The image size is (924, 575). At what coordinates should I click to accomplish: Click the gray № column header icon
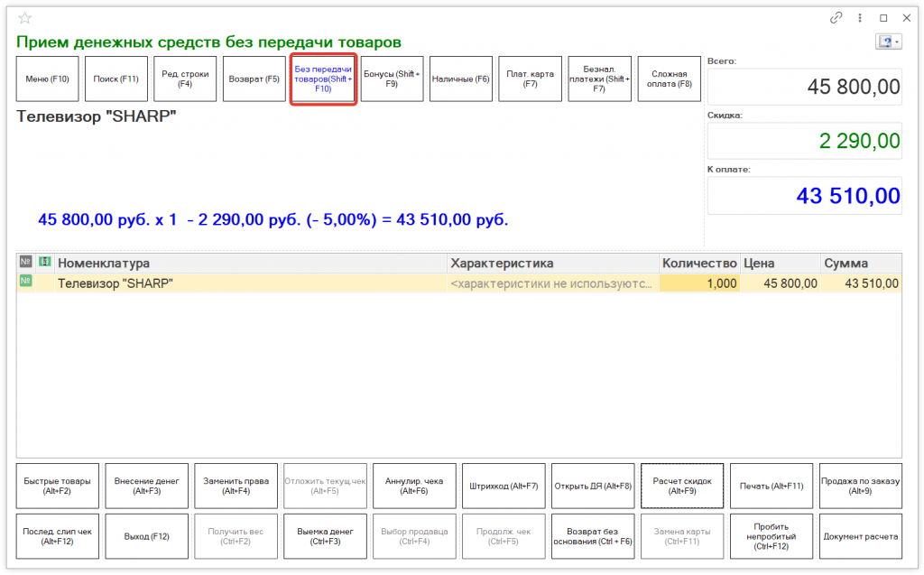click(25, 263)
